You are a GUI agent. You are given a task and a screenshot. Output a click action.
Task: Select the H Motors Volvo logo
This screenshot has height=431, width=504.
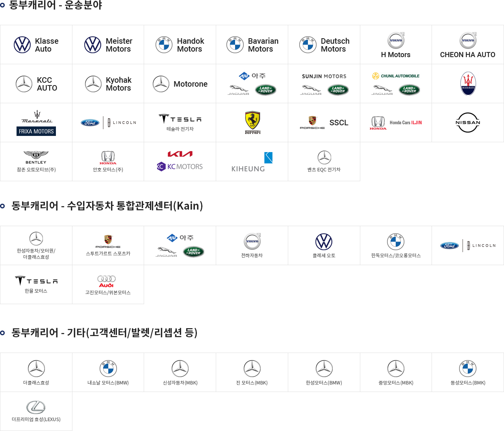tap(396, 40)
